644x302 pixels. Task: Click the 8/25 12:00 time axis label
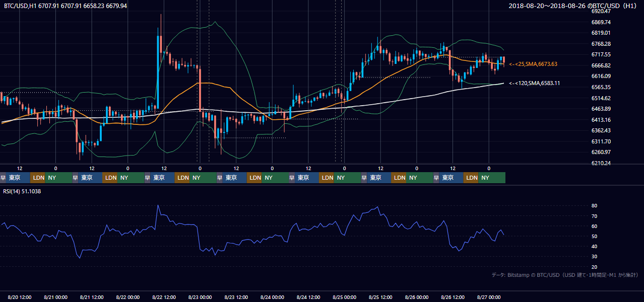[381, 297]
